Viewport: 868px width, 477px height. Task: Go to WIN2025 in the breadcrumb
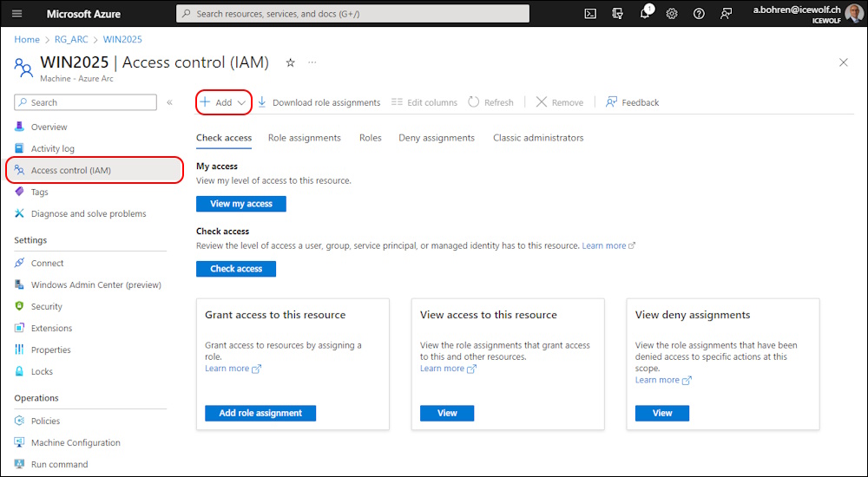point(122,39)
